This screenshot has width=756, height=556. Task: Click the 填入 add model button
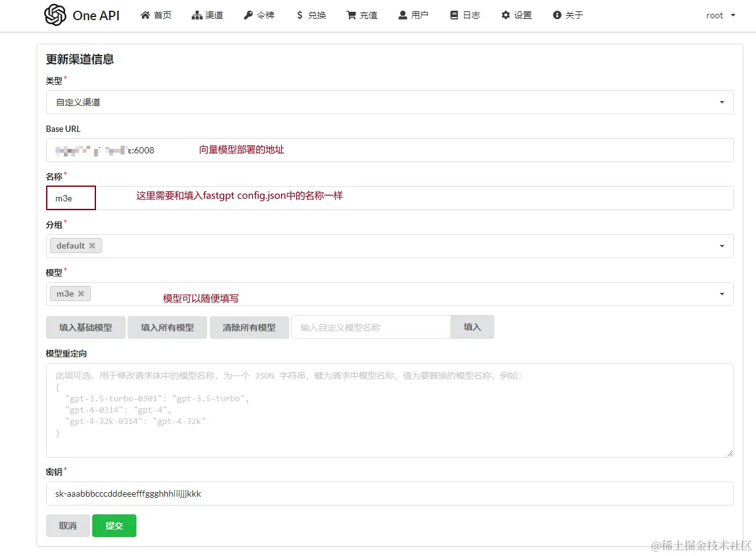[472, 327]
